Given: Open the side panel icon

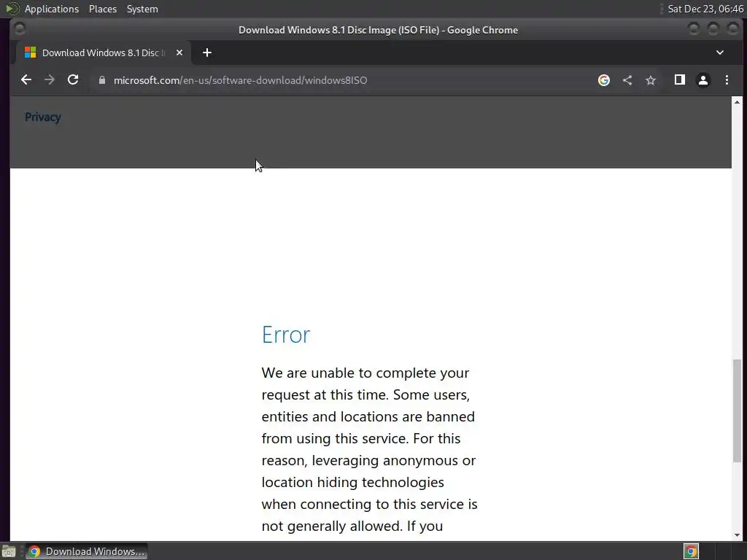Looking at the screenshot, I should click(680, 80).
